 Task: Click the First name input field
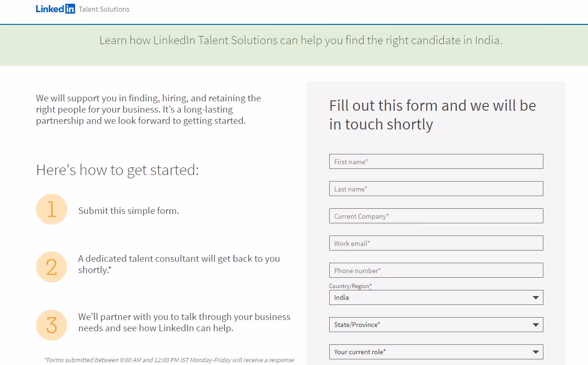pos(436,161)
